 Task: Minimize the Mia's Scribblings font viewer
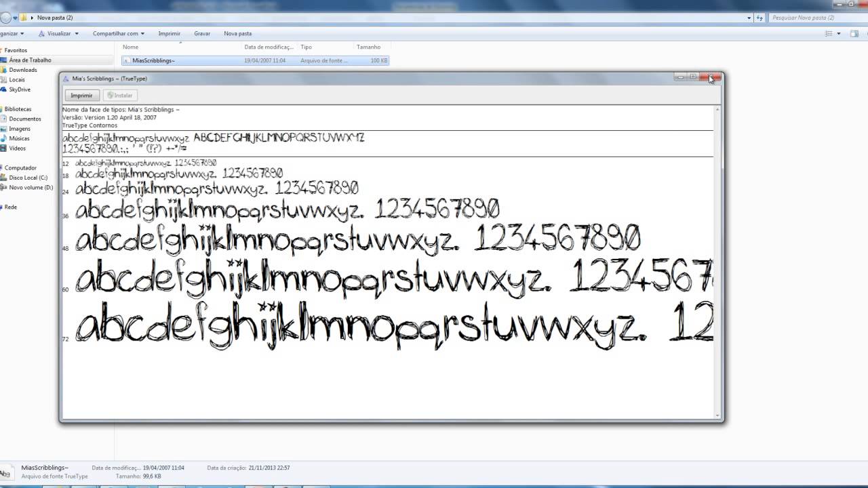[x=681, y=77]
